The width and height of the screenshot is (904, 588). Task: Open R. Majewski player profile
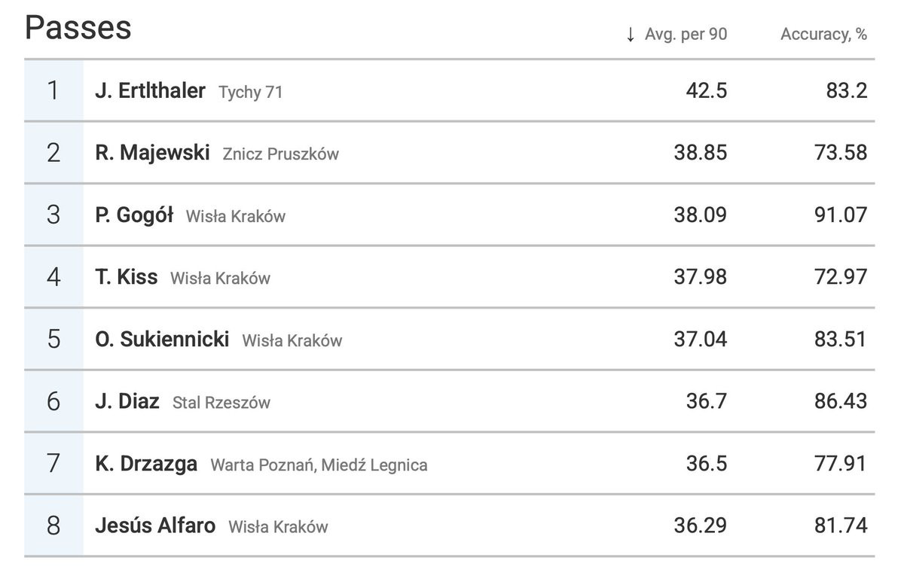(x=152, y=153)
